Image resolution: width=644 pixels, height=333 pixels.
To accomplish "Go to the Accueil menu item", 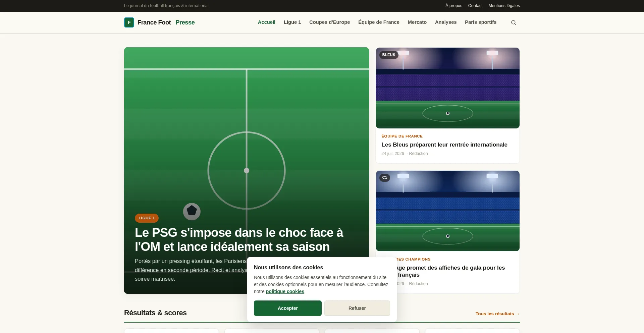I will point(267,22).
